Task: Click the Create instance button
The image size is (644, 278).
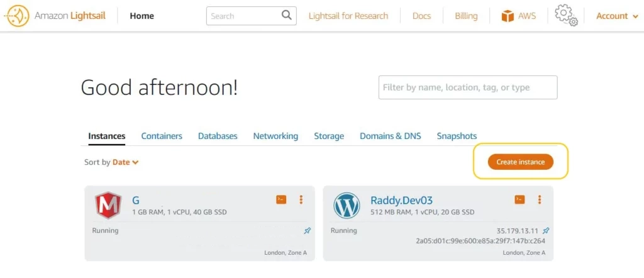Action: (520, 162)
